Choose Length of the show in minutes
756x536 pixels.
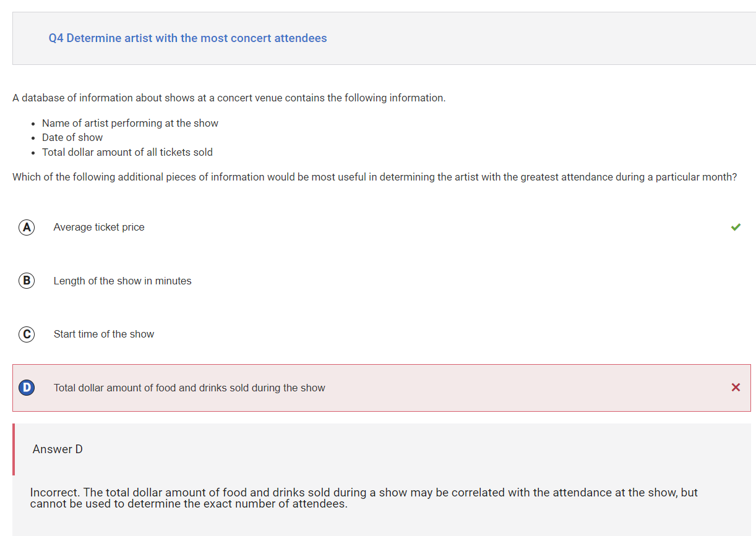tap(122, 281)
